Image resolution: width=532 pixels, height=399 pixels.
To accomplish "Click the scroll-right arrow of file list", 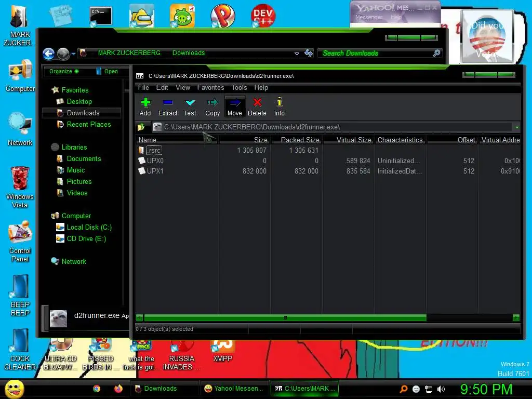I will [516, 318].
